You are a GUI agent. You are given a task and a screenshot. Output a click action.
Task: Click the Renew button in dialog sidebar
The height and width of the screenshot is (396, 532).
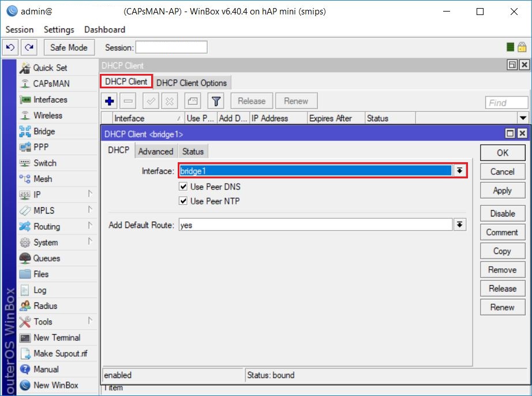pyautogui.click(x=503, y=307)
